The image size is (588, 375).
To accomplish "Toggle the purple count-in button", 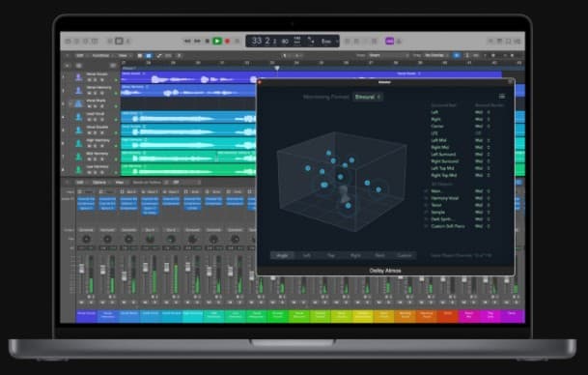I will [x=390, y=41].
